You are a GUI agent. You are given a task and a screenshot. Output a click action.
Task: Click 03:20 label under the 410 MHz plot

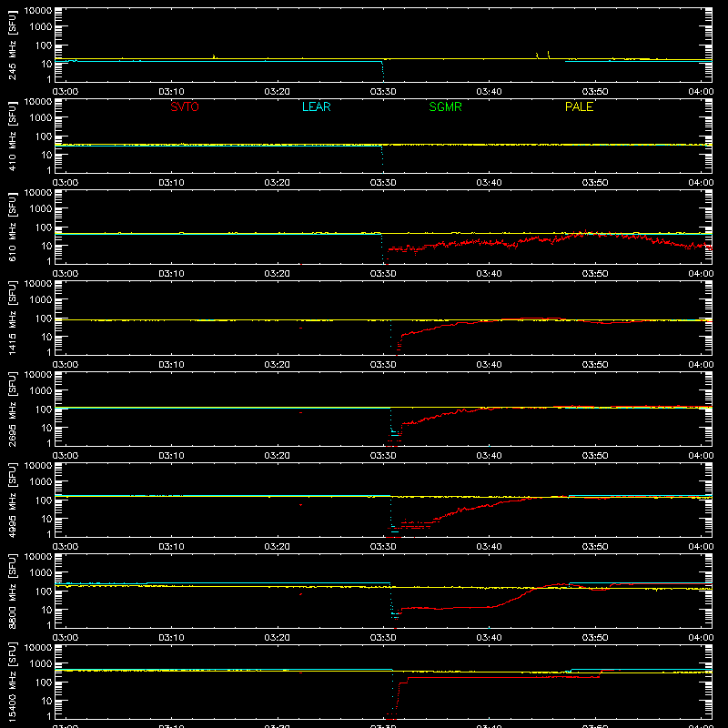[278, 183]
